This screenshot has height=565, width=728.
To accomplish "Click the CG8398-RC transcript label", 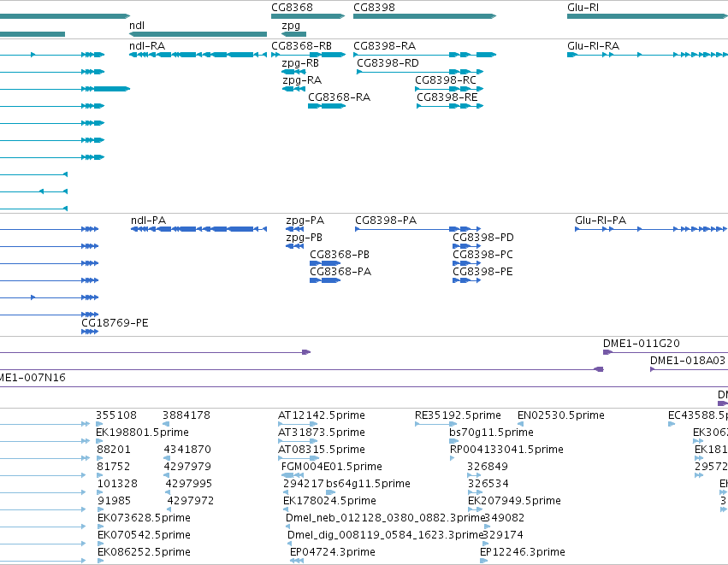I will [x=446, y=80].
